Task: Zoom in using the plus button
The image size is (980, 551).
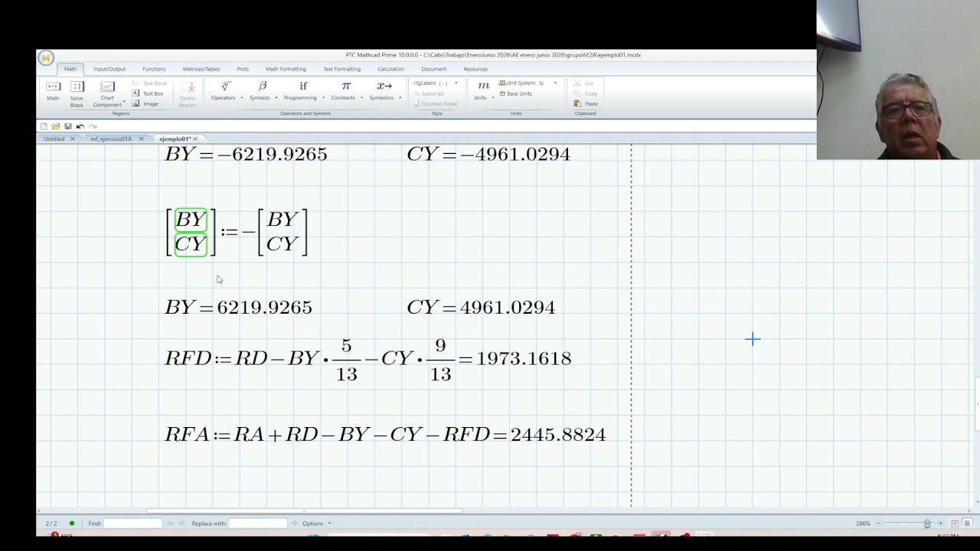Action: tap(941, 523)
